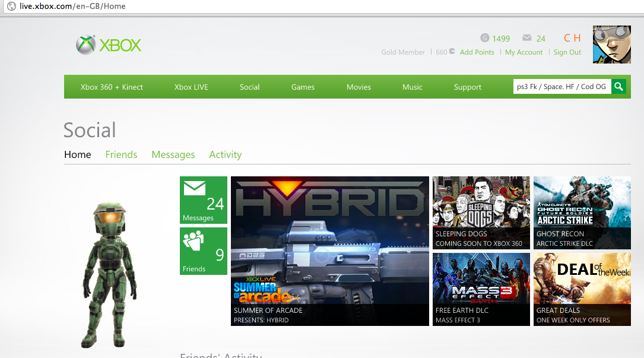Click the Social page heading
Screen dimensions: 644x358
pyautogui.click(x=90, y=130)
